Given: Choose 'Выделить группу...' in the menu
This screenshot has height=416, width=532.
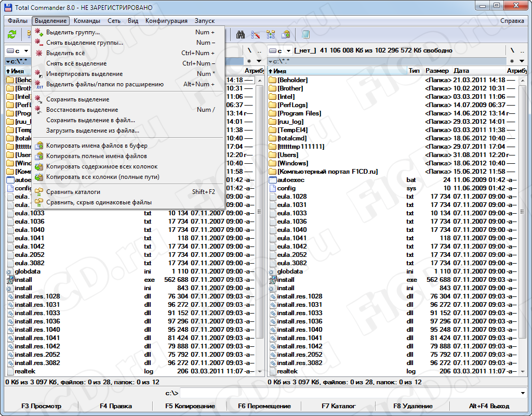Looking at the screenshot, I should (x=128, y=32).
